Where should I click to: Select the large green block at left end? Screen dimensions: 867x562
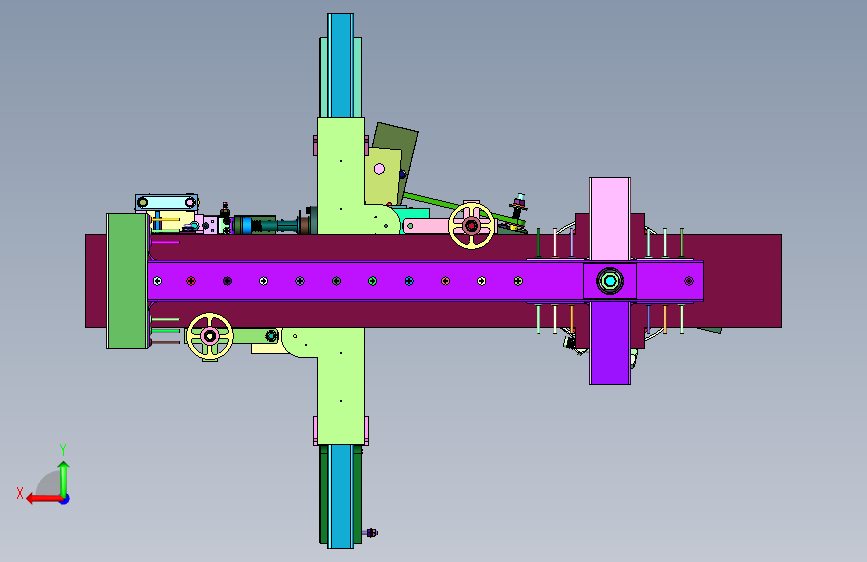coord(128,281)
